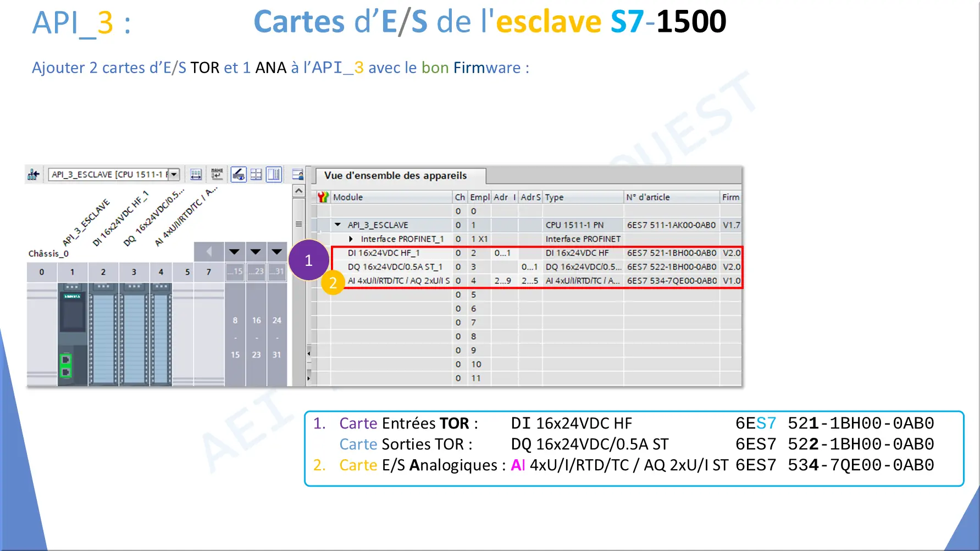This screenshot has width=980, height=551.
Task: Click article number 6ES7 522-1BH00-0AB0 in the table
Action: [x=672, y=267]
